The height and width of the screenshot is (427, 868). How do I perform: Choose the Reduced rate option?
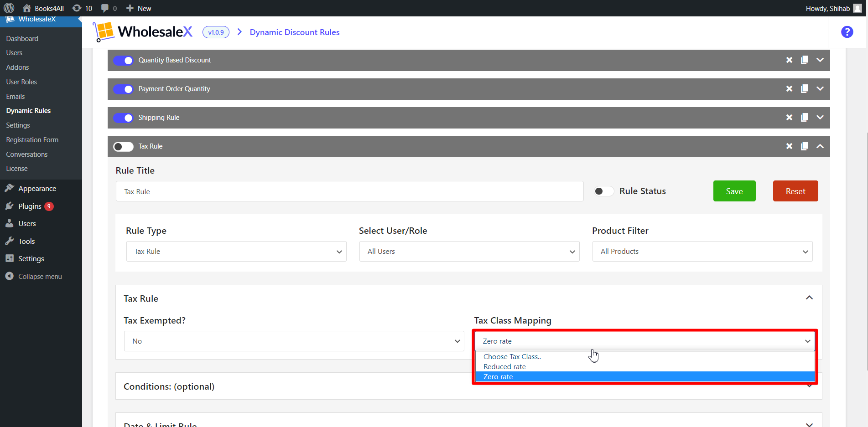click(x=645, y=367)
